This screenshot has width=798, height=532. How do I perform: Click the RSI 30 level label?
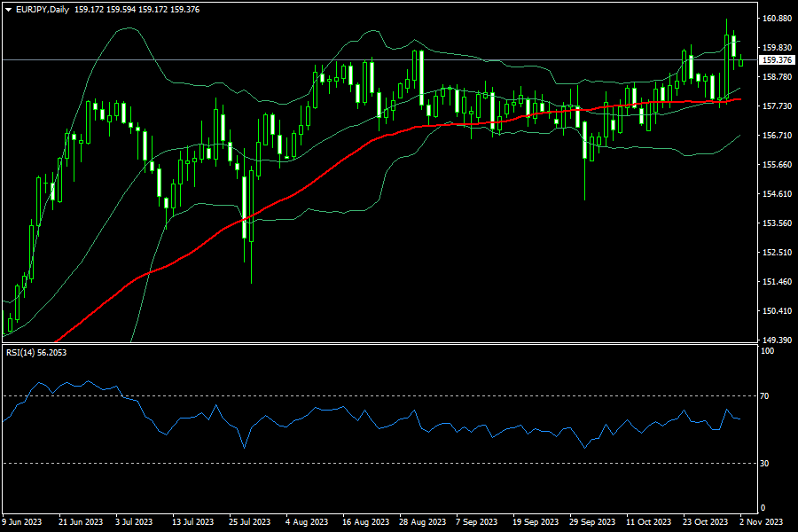point(764,463)
